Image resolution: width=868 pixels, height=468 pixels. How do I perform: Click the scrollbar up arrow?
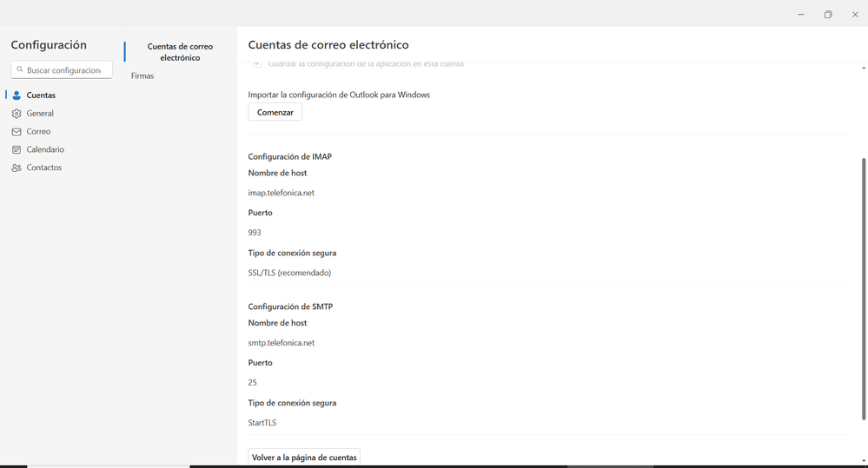coord(864,68)
